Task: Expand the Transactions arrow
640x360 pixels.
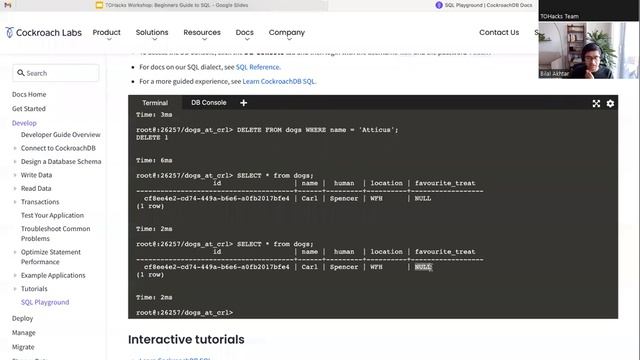Action: pos(15,202)
